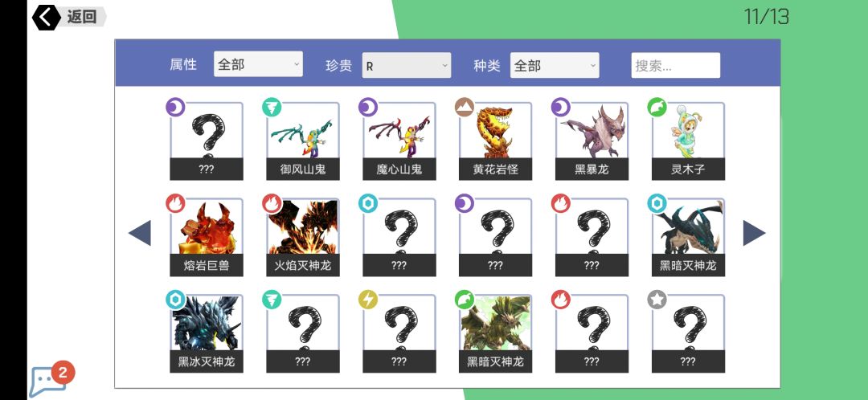Screen dimensions: 868x400
Task: Click the leaf element badge on 灵木子
Action: point(657,108)
